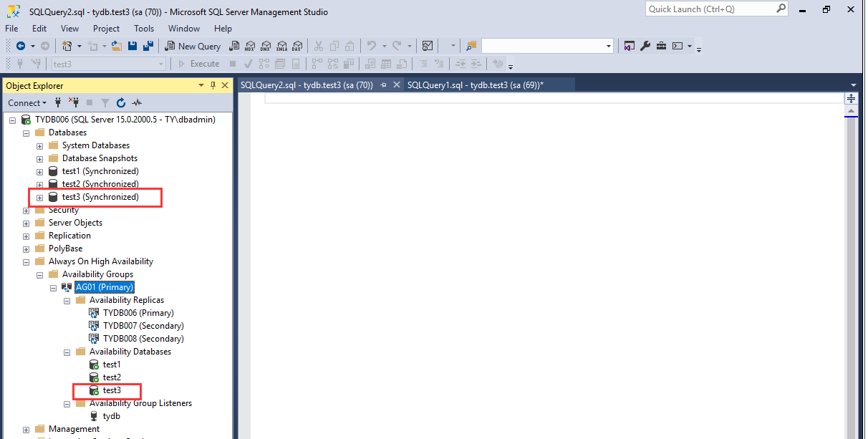Refresh the Object Explorer tree
This screenshot has height=439, width=868.
click(x=121, y=103)
